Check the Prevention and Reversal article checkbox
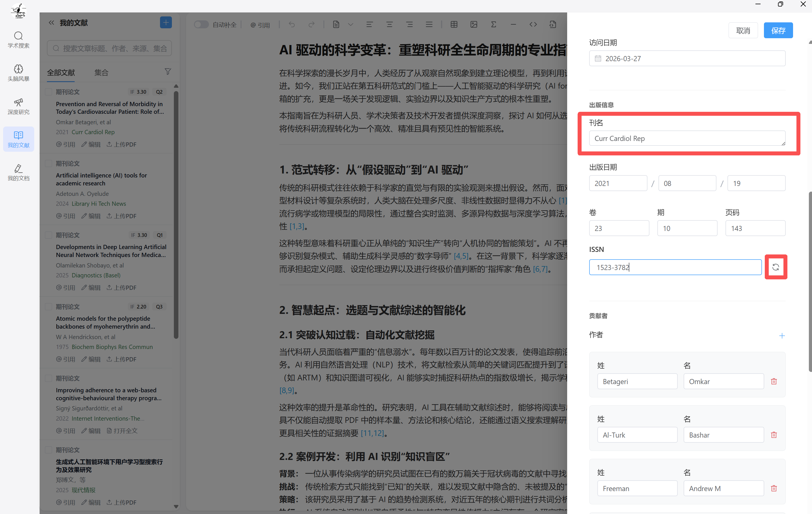Screen dimensions: 812x514 click(48, 91)
